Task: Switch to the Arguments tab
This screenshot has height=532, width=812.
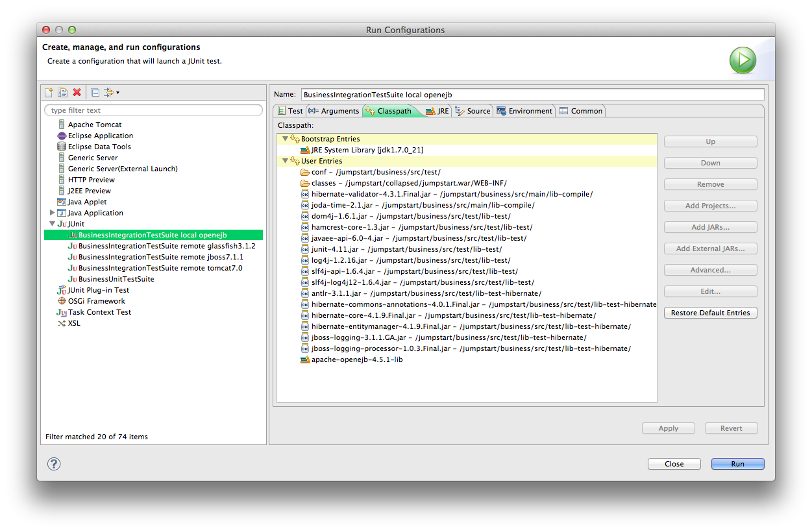Action: (334, 111)
